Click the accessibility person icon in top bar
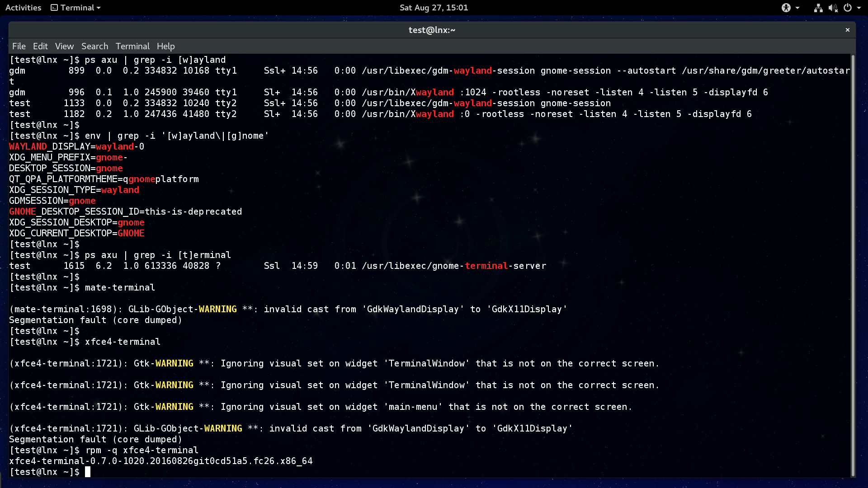This screenshot has height=488, width=868. tap(786, 8)
